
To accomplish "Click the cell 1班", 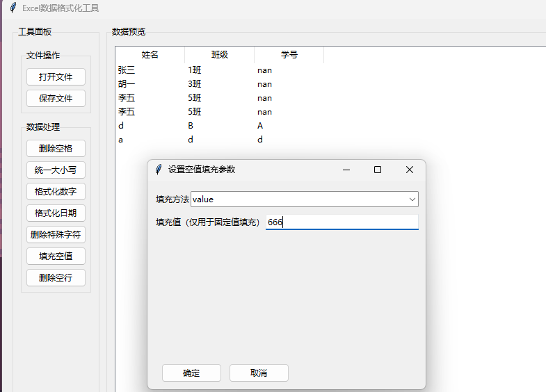I will [x=195, y=70].
